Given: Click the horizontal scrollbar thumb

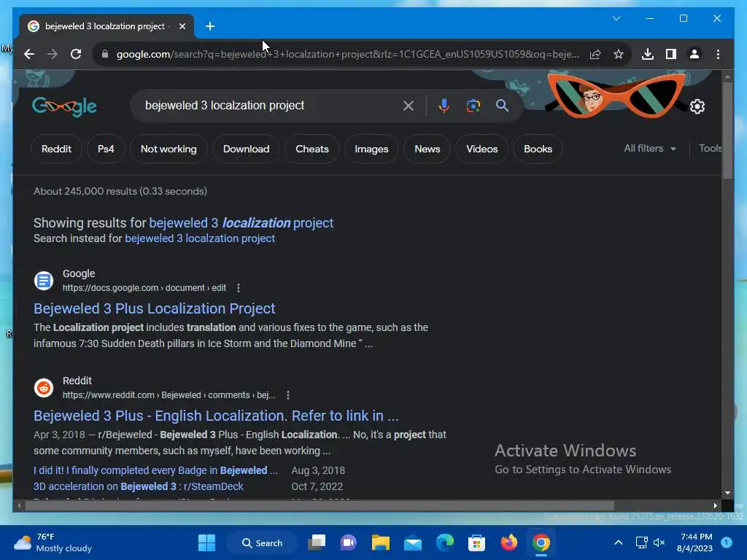Looking at the screenshot, I should 320,506.
